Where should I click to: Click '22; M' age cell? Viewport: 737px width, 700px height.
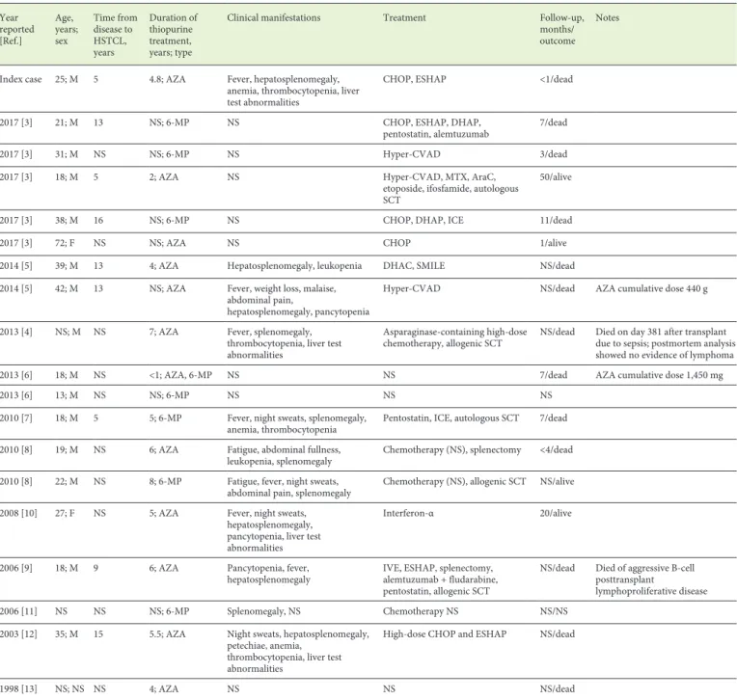click(x=67, y=481)
